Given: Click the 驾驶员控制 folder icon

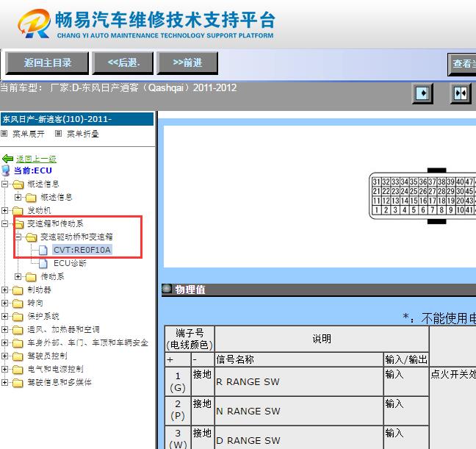Looking at the screenshot, I should pos(18,356).
